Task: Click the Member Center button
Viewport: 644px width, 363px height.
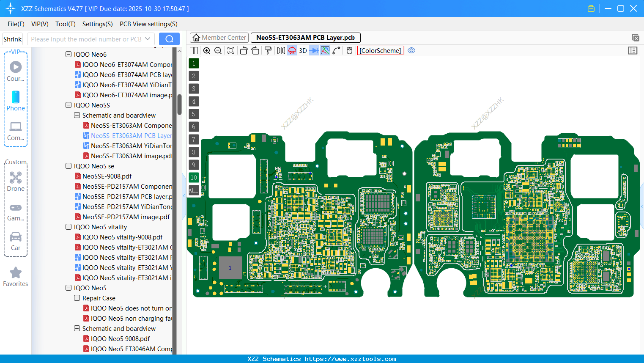Action: pos(219,37)
